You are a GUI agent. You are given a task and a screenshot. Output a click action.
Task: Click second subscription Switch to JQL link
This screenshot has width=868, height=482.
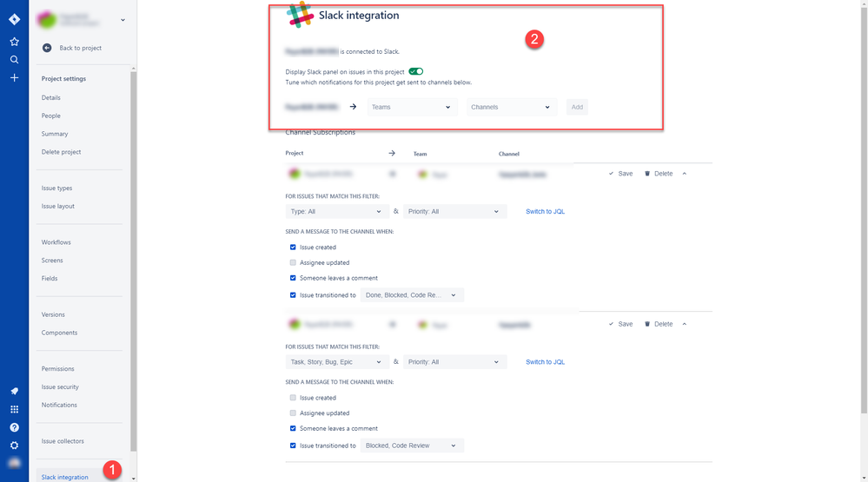coord(546,362)
